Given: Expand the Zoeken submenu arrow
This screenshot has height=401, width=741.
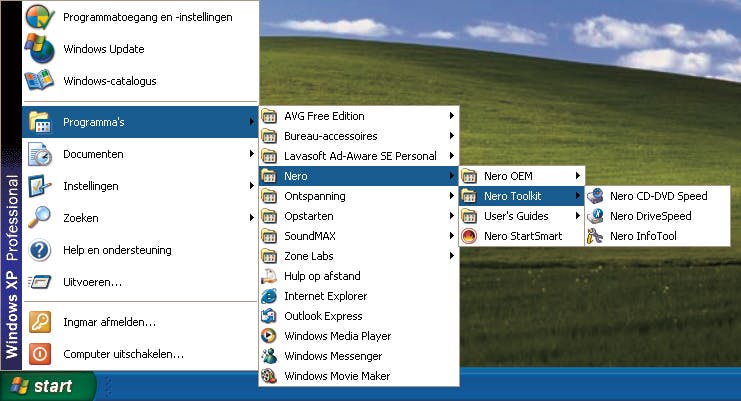Looking at the screenshot, I should pos(252,218).
